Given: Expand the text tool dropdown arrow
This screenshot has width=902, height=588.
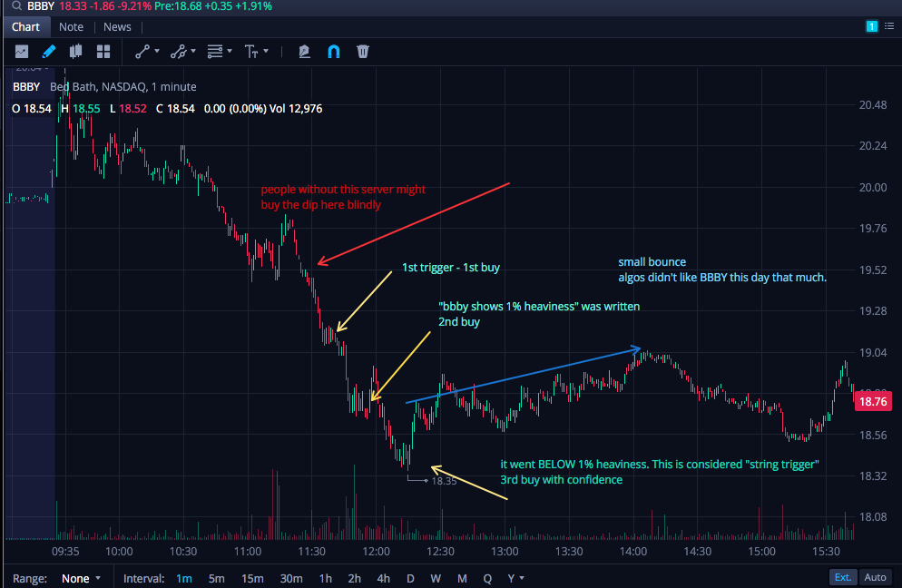Looking at the screenshot, I should tap(266, 51).
